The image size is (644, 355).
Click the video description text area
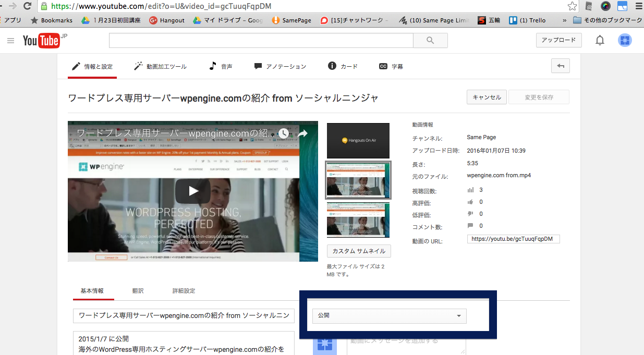point(184,343)
